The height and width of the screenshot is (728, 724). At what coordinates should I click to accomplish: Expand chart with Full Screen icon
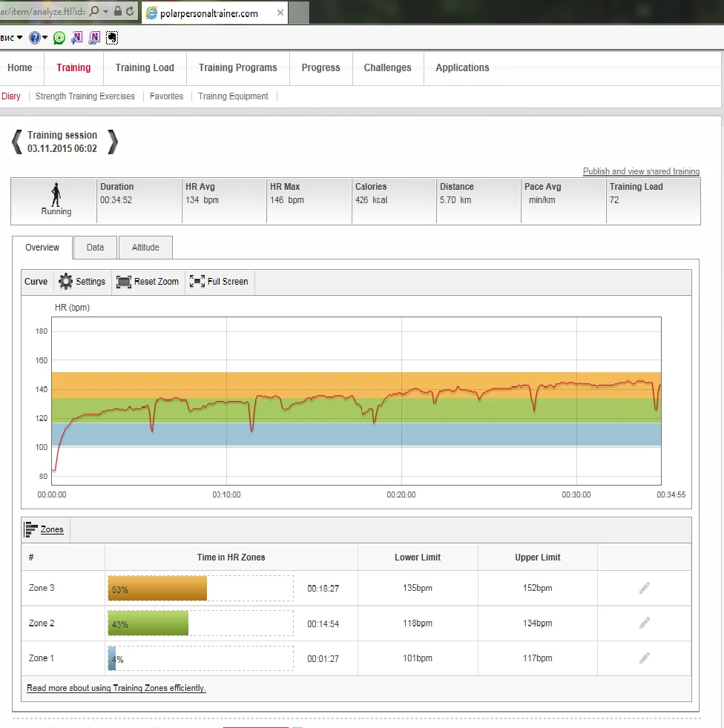pyautogui.click(x=197, y=282)
